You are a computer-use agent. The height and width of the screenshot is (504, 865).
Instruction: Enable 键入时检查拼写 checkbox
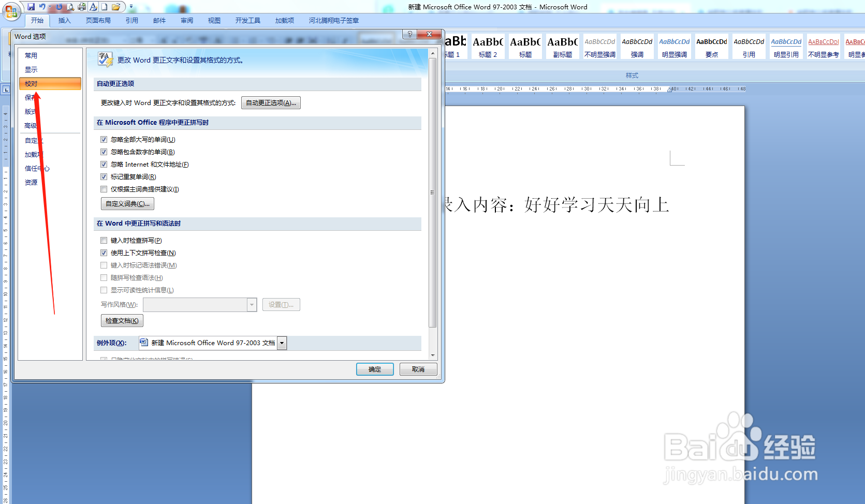coord(104,241)
